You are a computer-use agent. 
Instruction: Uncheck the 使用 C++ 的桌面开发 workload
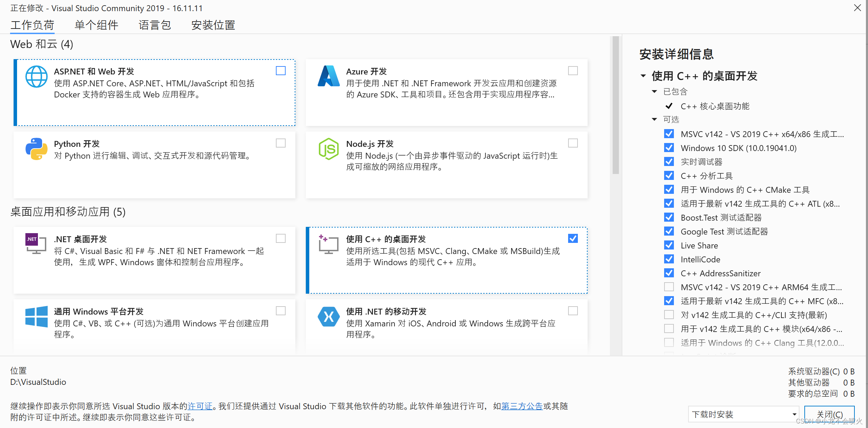coord(573,238)
